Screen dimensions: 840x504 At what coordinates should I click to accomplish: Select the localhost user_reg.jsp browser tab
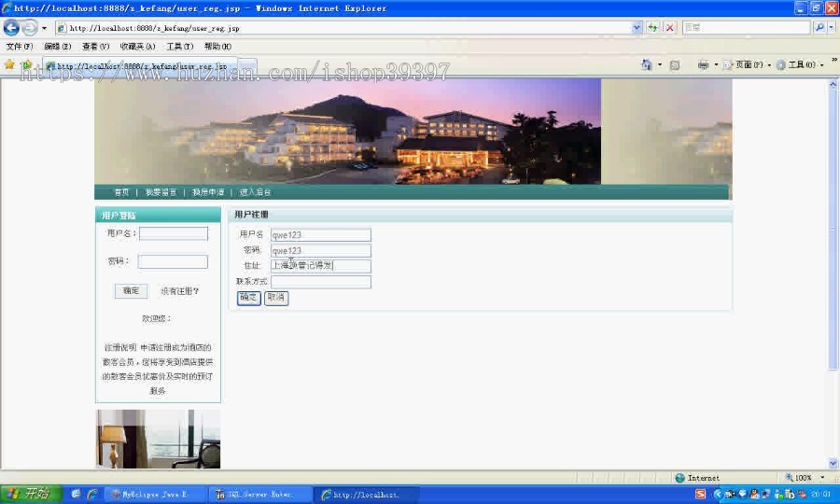[x=140, y=66]
